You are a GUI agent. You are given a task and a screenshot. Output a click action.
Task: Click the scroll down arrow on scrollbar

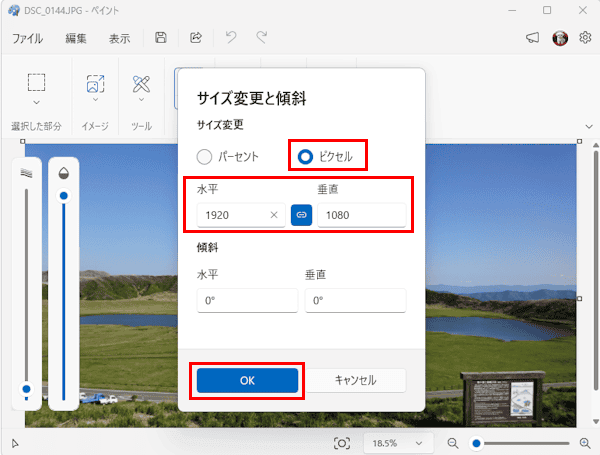(x=595, y=421)
